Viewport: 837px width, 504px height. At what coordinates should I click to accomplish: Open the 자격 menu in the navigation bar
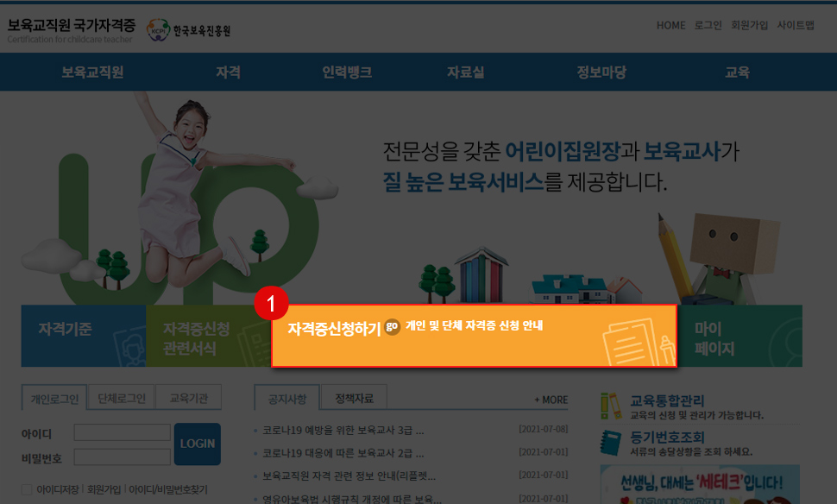(228, 72)
